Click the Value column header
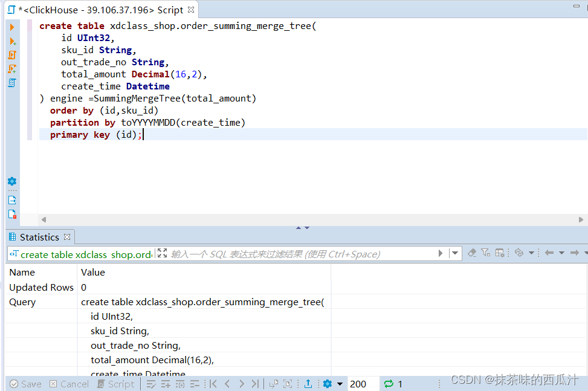Screen dimensions: 588x391 coord(93,273)
